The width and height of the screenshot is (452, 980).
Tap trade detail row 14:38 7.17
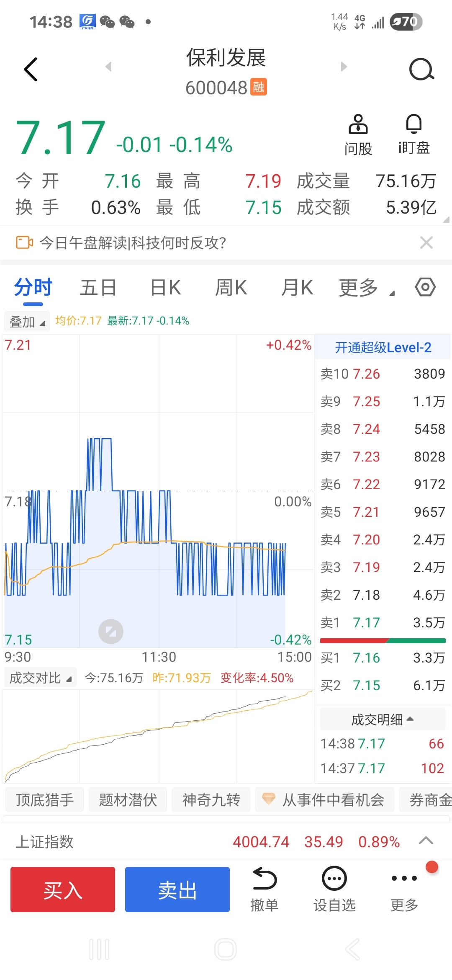383,743
